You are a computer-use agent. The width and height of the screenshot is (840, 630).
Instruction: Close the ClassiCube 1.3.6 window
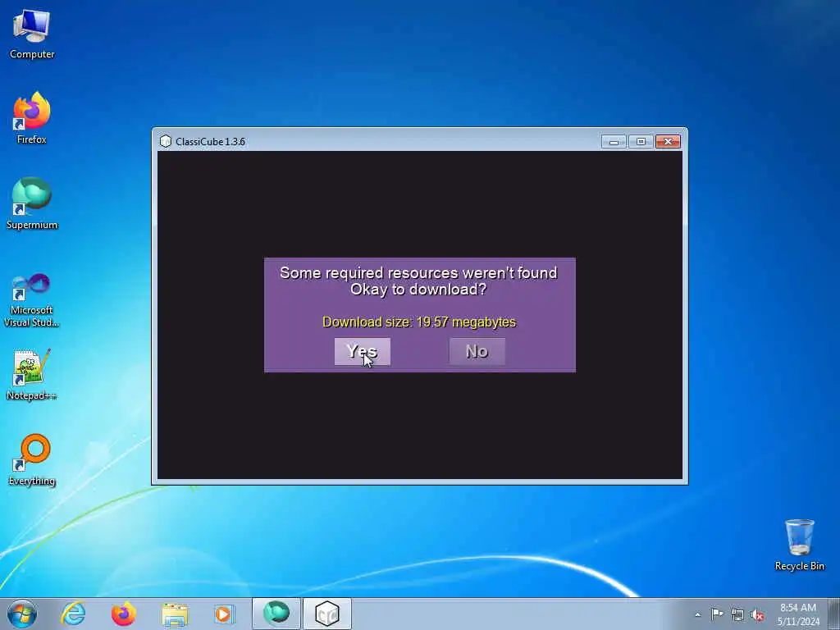668,141
